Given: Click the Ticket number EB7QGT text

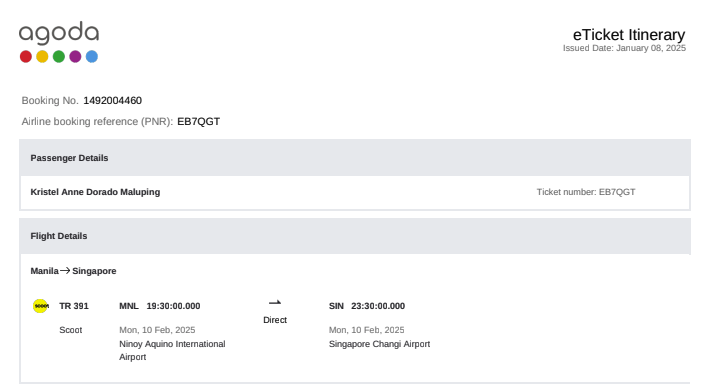Looking at the screenshot, I should 586,192.
